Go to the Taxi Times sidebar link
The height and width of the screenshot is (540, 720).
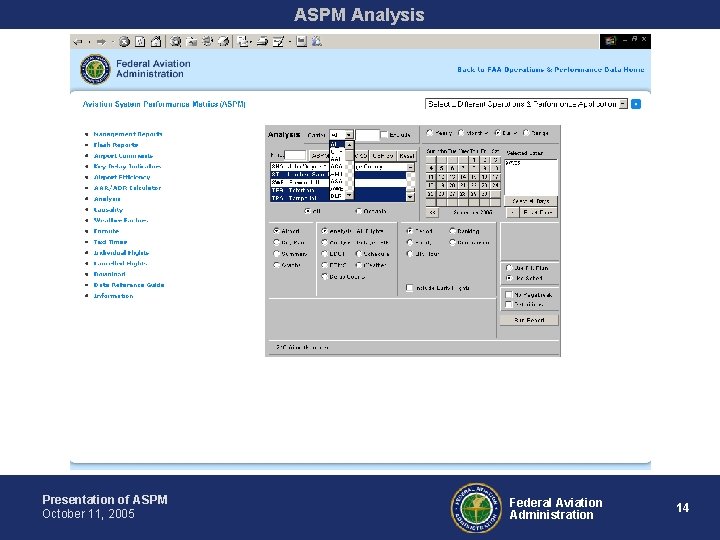point(110,242)
